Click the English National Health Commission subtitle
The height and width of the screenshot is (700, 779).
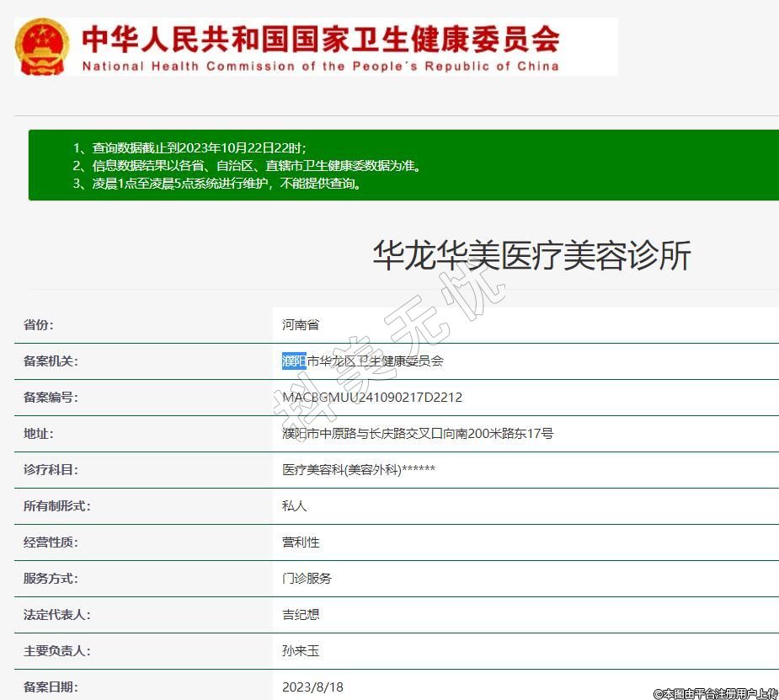pos(320,67)
